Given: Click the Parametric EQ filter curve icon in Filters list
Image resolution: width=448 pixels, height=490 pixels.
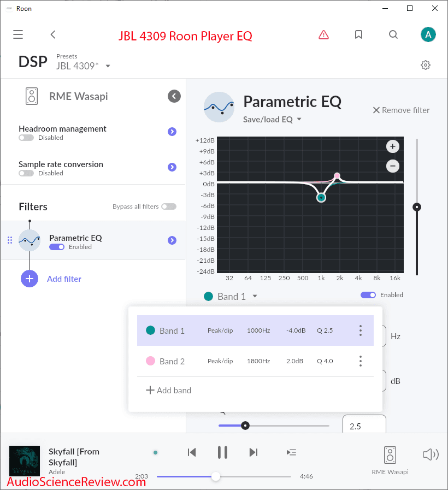Looking at the screenshot, I should [x=30, y=240].
